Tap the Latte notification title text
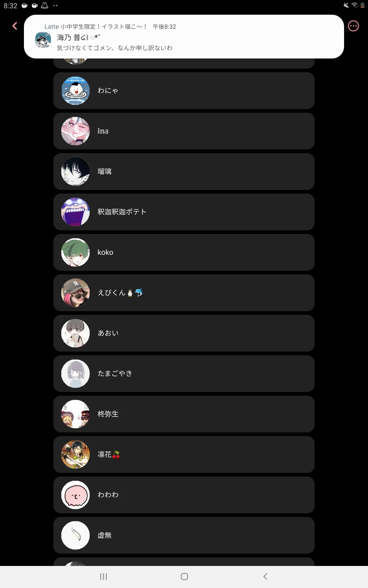This screenshot has height=588, width=368. (96, 27)
